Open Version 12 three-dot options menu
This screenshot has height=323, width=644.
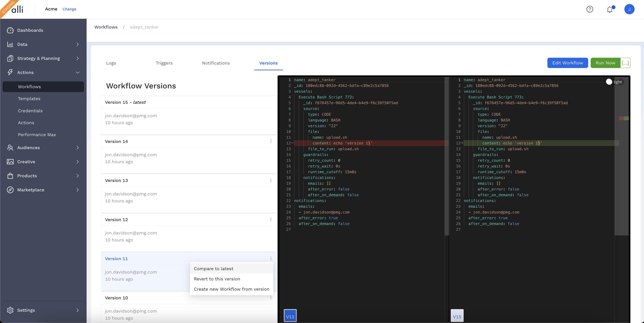coord(271,220)
